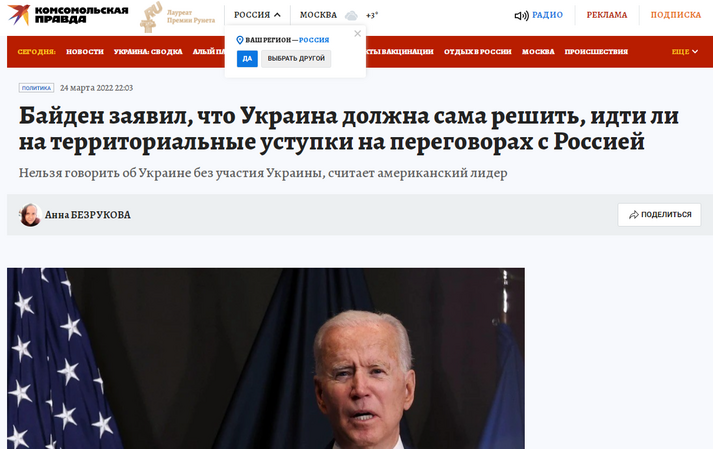Open ОТДЫХ В РОССИИ menu section
This screenshot has width=713, height=449.
pyautogui.click(x=478, y=51)
